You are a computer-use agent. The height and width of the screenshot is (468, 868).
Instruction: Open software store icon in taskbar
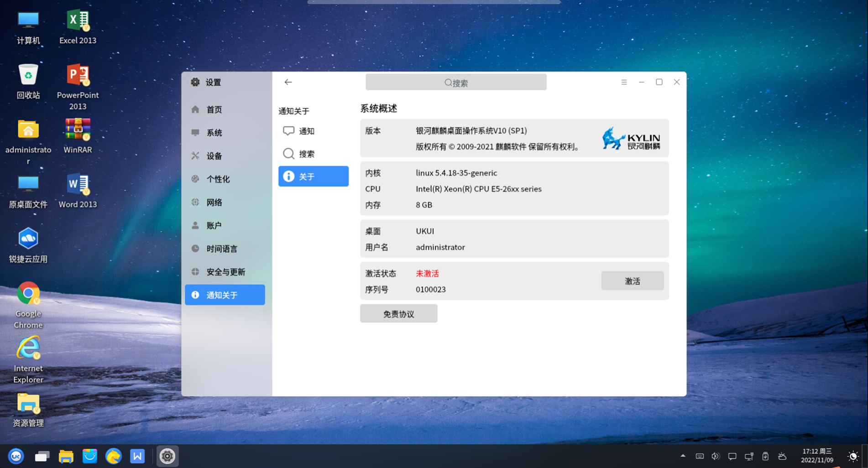90,456
